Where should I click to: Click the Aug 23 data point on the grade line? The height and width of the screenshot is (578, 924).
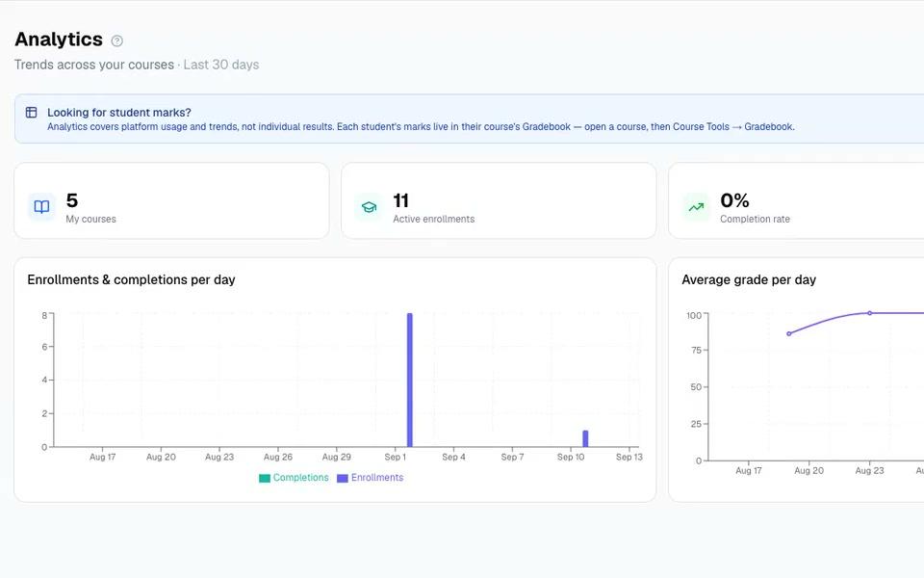point(869,313)
